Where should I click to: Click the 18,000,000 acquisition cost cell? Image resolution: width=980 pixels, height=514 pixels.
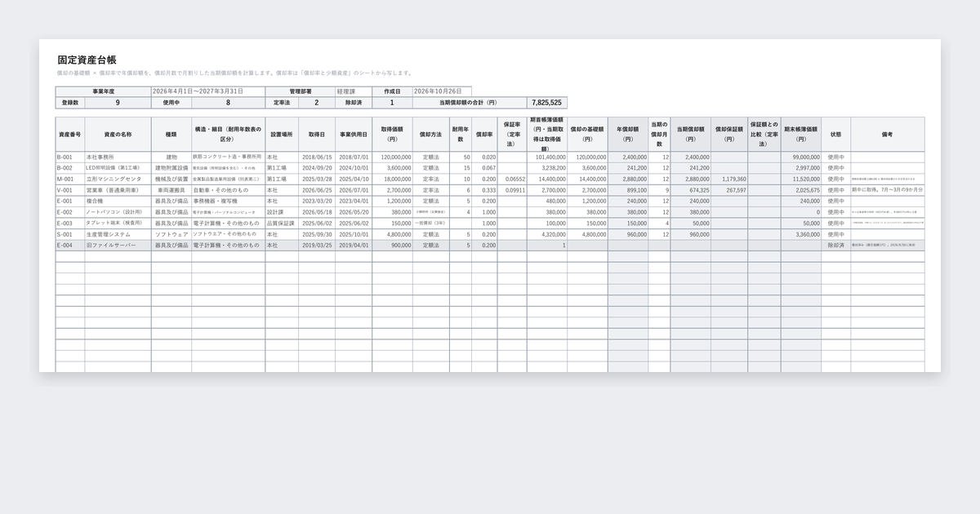pyautogui.click(x=393, y=179)
